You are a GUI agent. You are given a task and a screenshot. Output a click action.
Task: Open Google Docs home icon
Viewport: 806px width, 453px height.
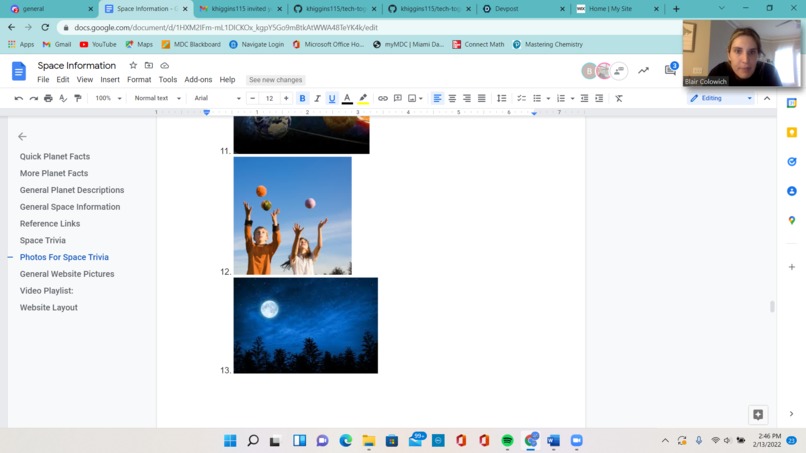tap(19, 71)
